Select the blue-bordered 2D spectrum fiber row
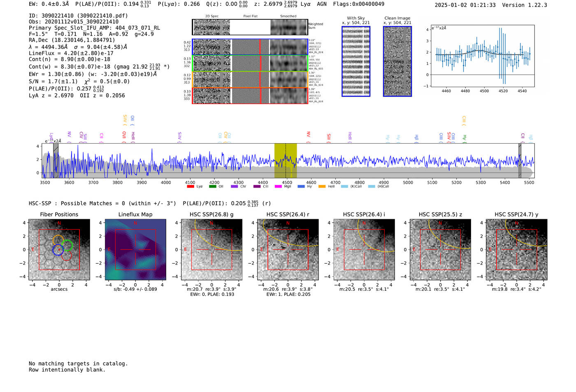The height and width of the screenshot is (392, 576). click(x=250, y=47)
